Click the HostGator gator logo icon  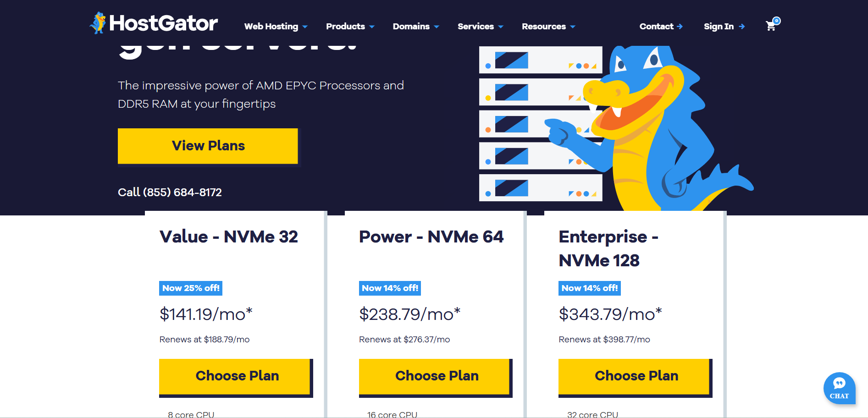click(97, 23)
